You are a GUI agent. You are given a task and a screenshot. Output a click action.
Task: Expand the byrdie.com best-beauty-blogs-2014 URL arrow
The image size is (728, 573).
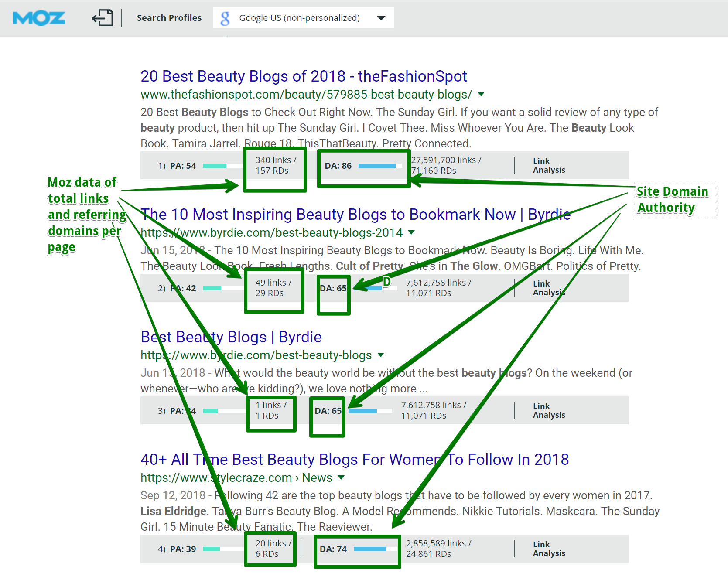point(411,232)
